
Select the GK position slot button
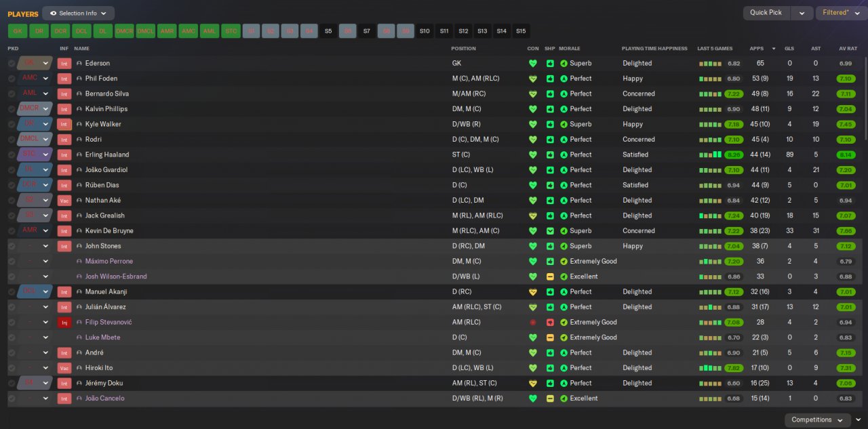click(18, 31)
